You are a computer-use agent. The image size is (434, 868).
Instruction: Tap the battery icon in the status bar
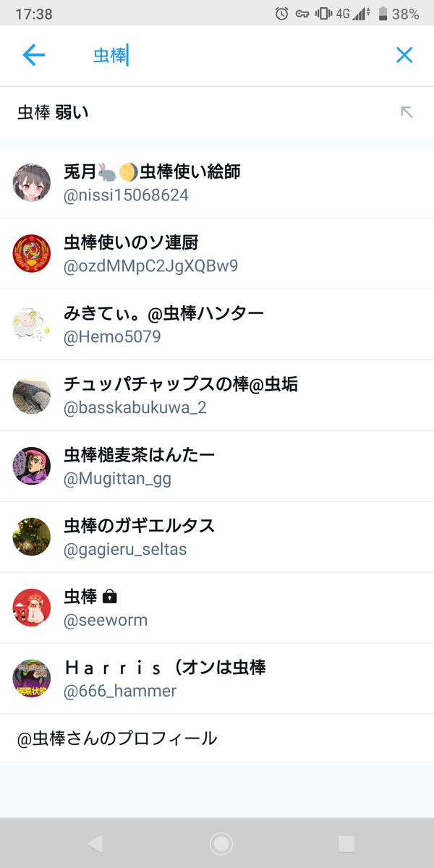click(383, 14)
